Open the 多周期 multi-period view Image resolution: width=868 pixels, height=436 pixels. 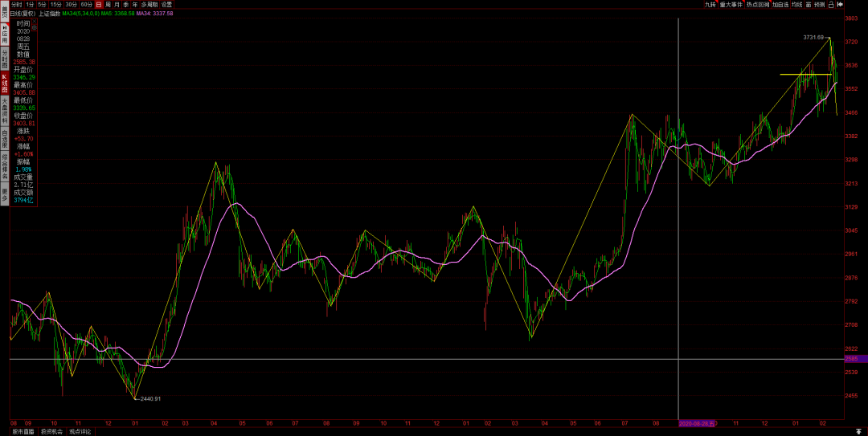(x=149, y=5)
